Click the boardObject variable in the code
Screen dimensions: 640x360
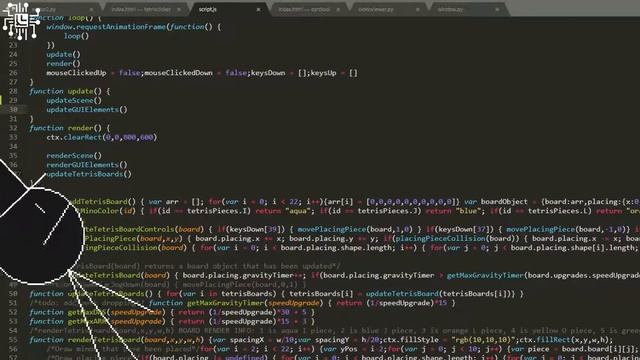(504, 202)
